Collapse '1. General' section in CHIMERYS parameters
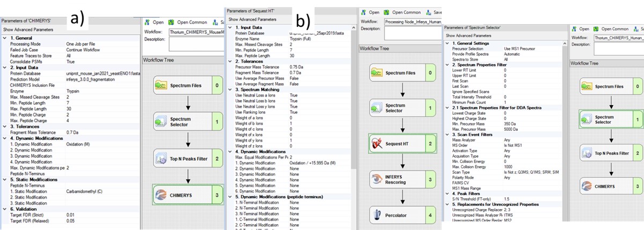 pyautogui.click(x=5, y=38)
